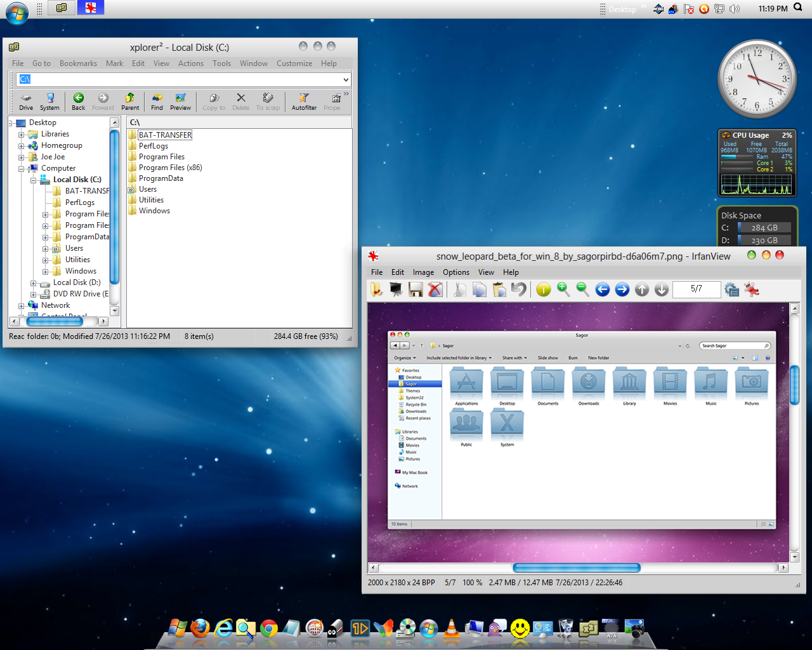Open Find tool in xplorer²

pos(157,102)
